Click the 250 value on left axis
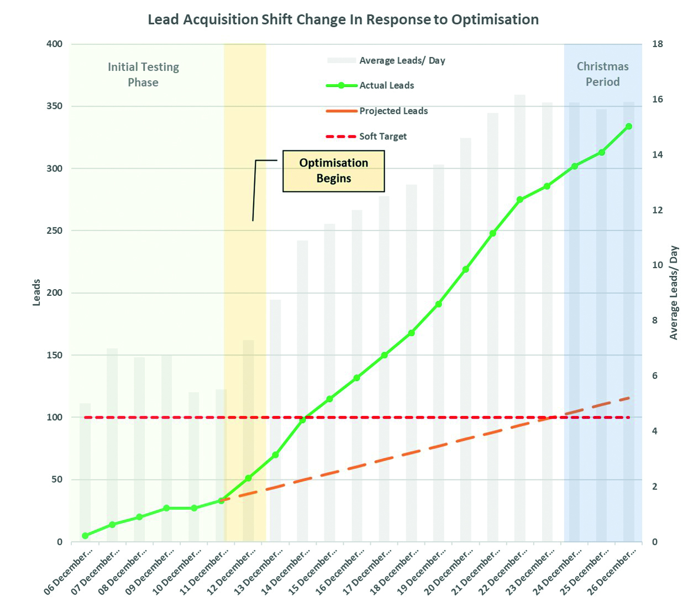Viewport: 688px width, 616px height. [54, 231]
